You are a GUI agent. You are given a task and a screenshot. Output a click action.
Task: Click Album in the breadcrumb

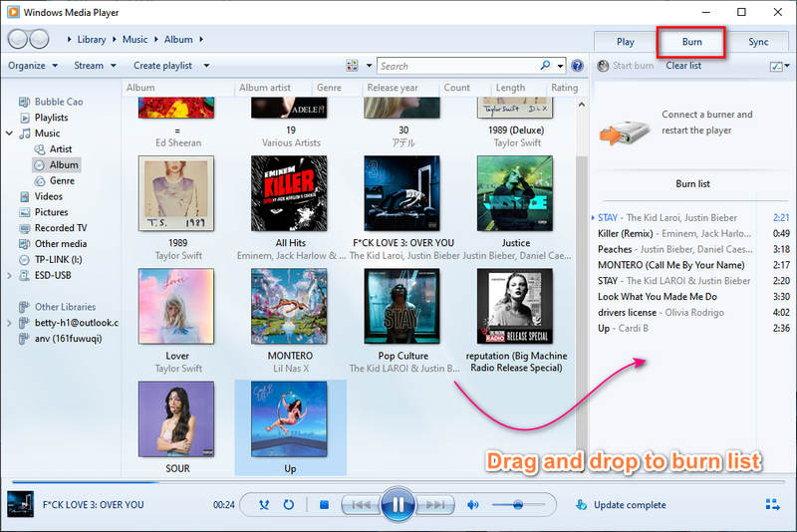pos(178,39)
